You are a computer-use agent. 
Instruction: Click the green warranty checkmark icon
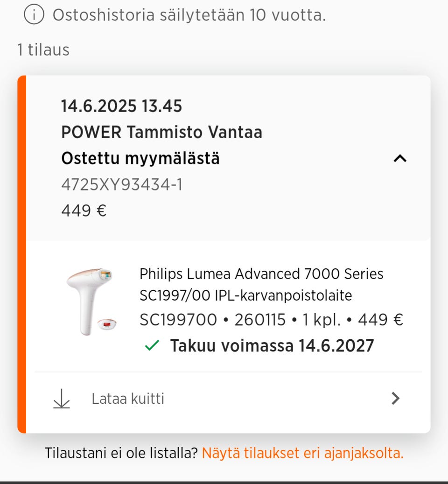pyautogui.click(x=152, y=346)
